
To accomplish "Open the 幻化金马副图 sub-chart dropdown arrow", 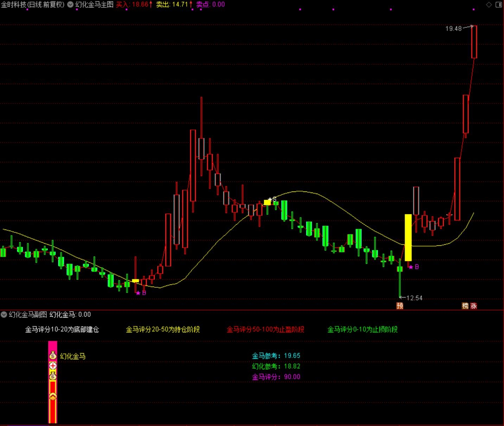I will (x=4, y=314).
